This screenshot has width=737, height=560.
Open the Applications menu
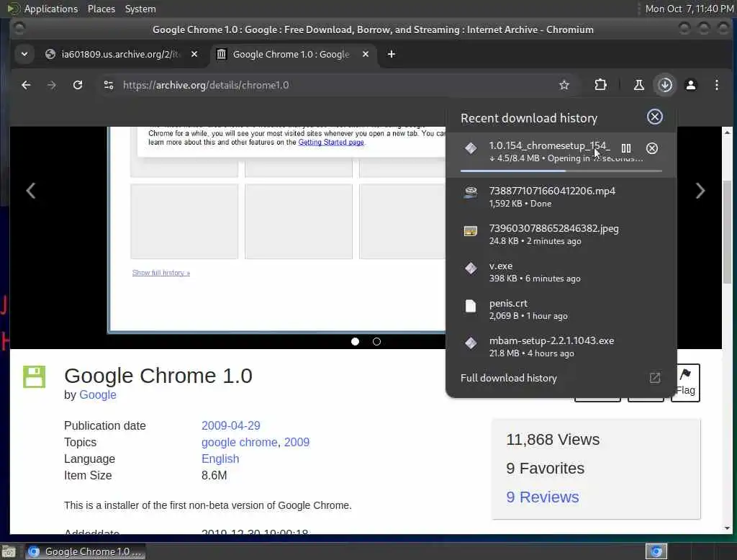click(x=51, y=9)
